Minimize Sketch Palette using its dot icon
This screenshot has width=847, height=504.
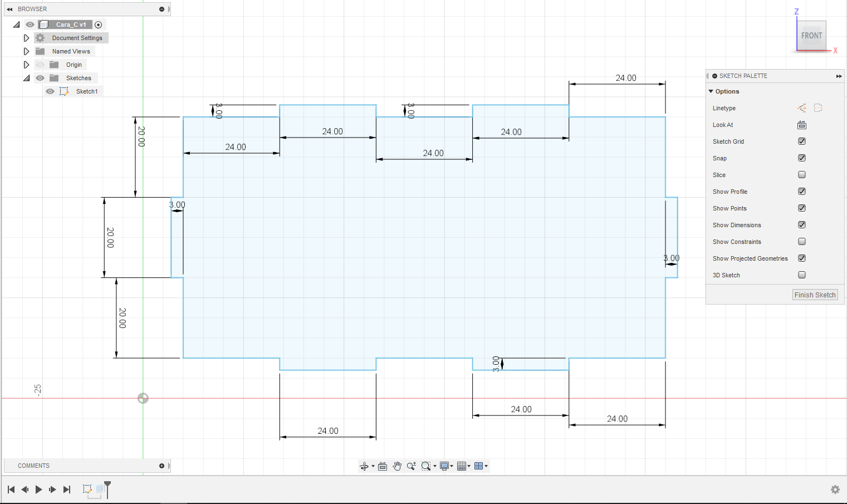click(714, 76)
